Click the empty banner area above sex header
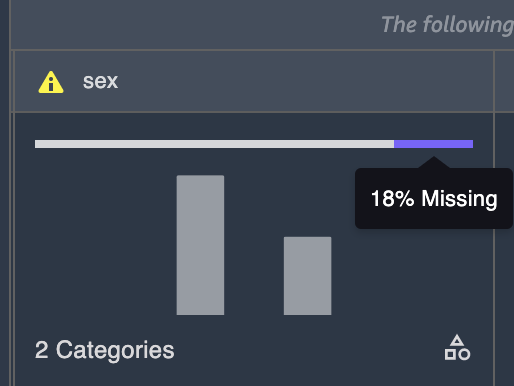Screen dimensions: 514x386 click(x=193, y=25)
